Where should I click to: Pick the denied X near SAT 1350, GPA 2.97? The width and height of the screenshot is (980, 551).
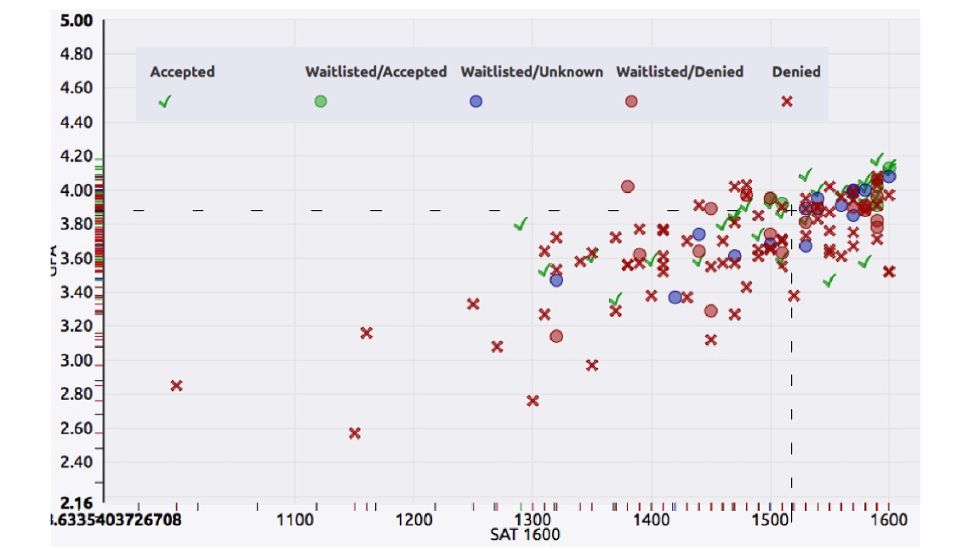(592, 365)
